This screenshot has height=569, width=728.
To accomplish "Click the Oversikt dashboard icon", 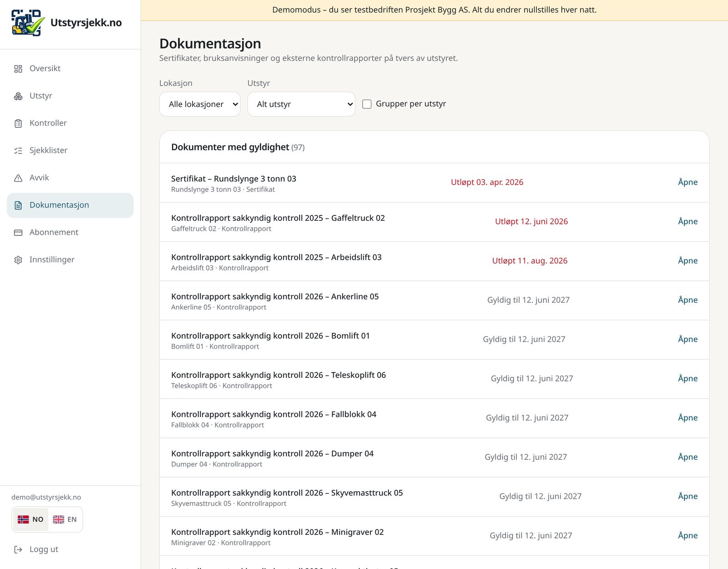I will pyautogui.click(x=18, y=69).
